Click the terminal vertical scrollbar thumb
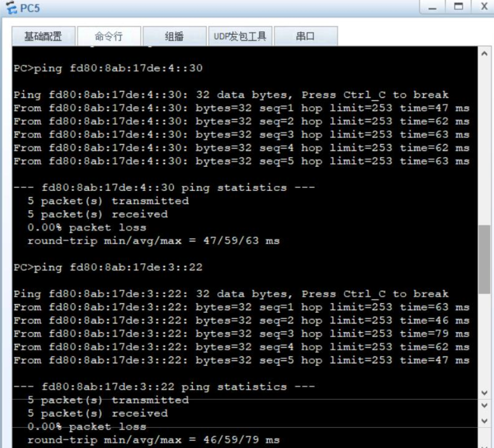 click(x=485, y=259)
